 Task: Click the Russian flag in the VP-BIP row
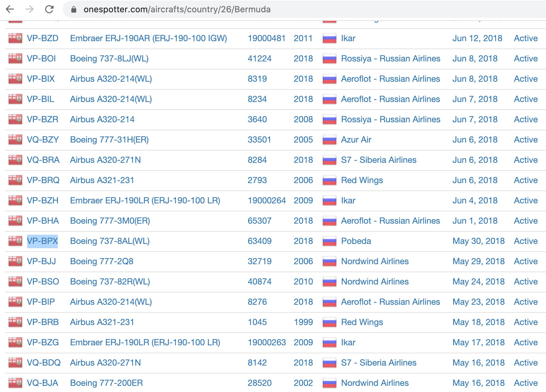coord(330,302)
